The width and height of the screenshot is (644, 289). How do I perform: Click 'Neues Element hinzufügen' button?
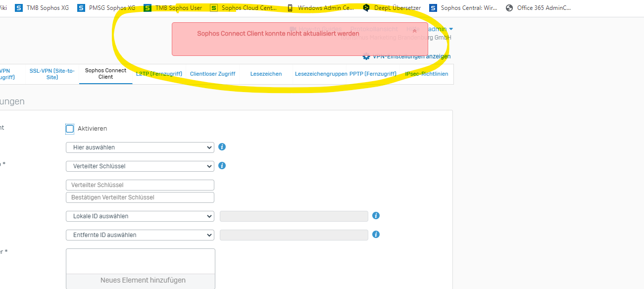(x=141, y=281)
